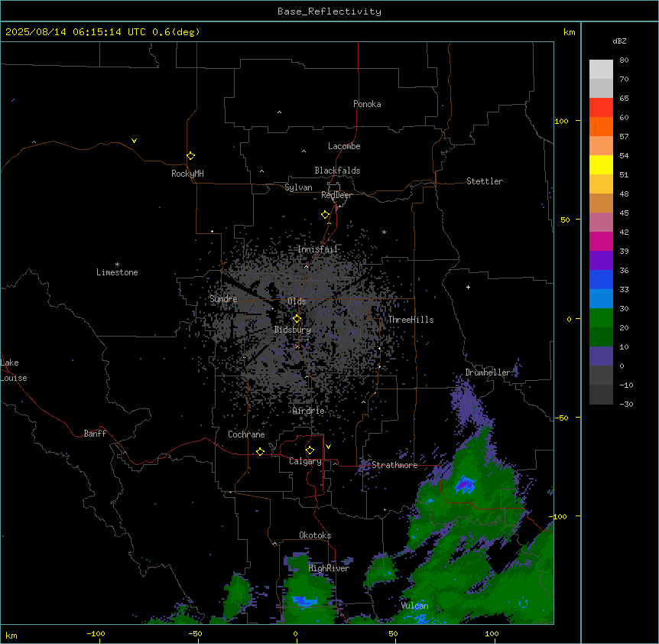Pick the orange swatch between 60 and 57
Viewport: 659px width, 644px height.
coord(601,126)
